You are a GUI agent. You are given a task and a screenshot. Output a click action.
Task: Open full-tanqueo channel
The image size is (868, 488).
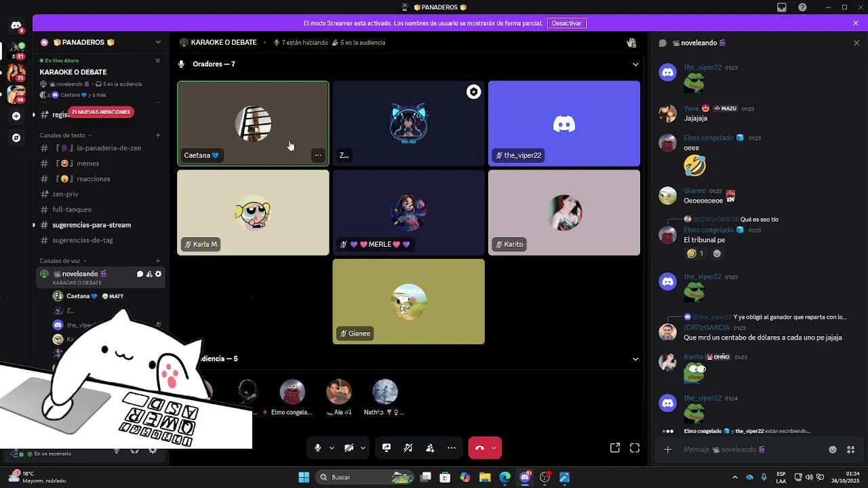(100, 209)
